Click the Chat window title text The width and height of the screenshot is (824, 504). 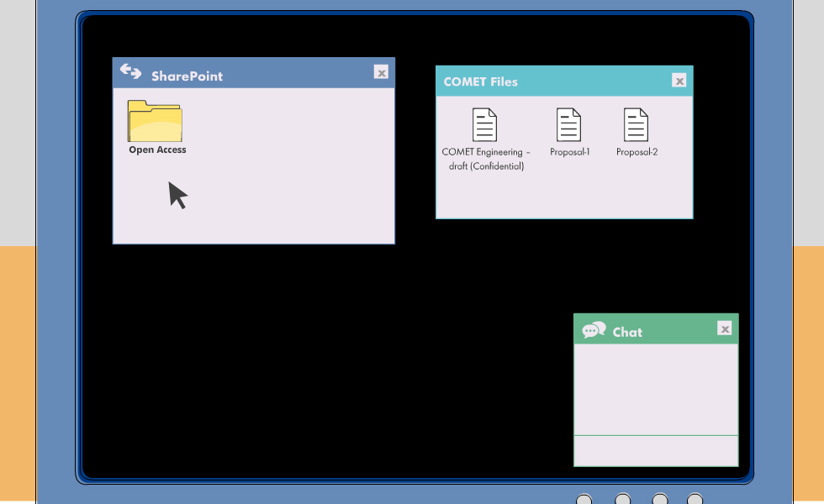[627, 333]
